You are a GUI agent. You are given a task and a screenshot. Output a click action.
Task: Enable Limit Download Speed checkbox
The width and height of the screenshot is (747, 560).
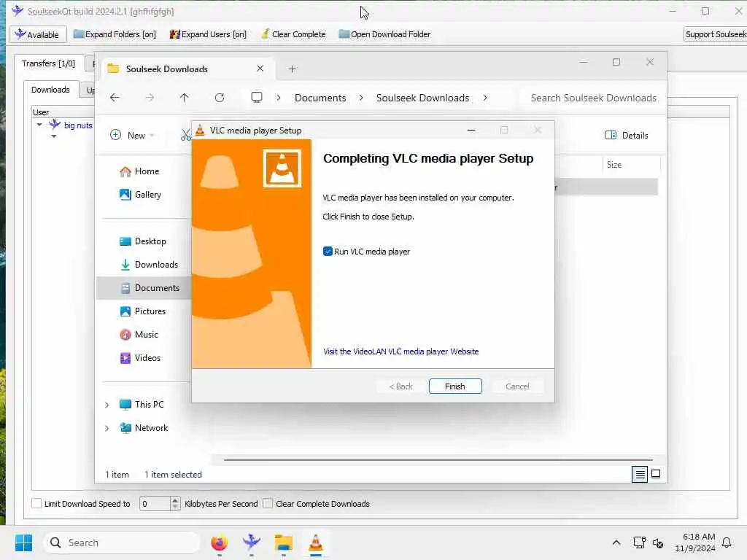tap(36, 503)
